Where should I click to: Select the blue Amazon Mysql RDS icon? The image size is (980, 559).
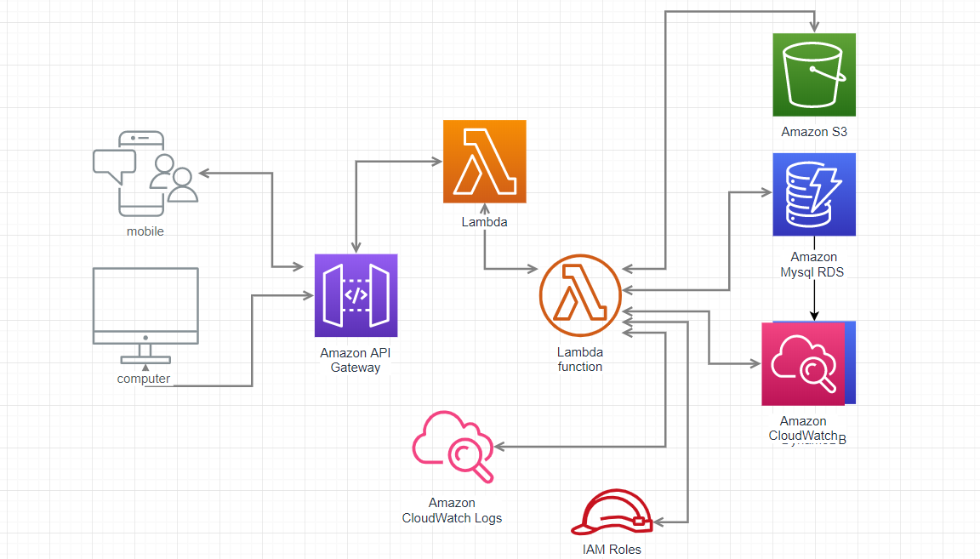tap(814, 195)
